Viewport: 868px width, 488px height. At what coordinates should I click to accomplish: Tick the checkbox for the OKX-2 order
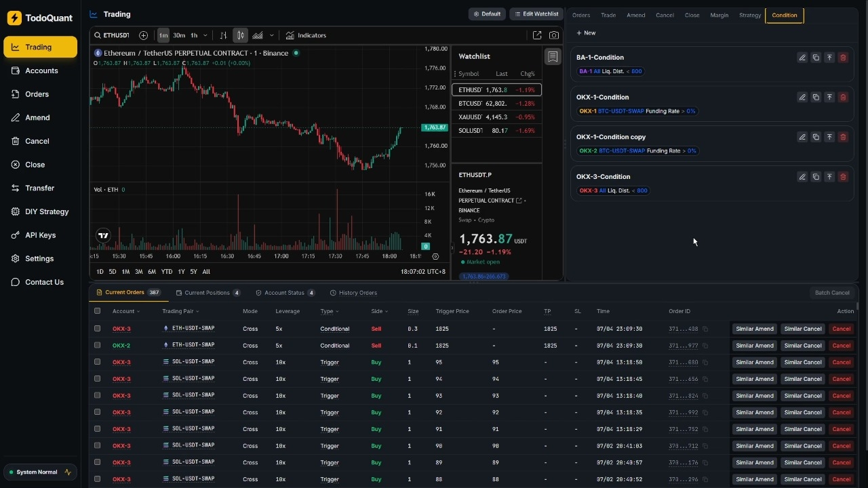point(97,346)
